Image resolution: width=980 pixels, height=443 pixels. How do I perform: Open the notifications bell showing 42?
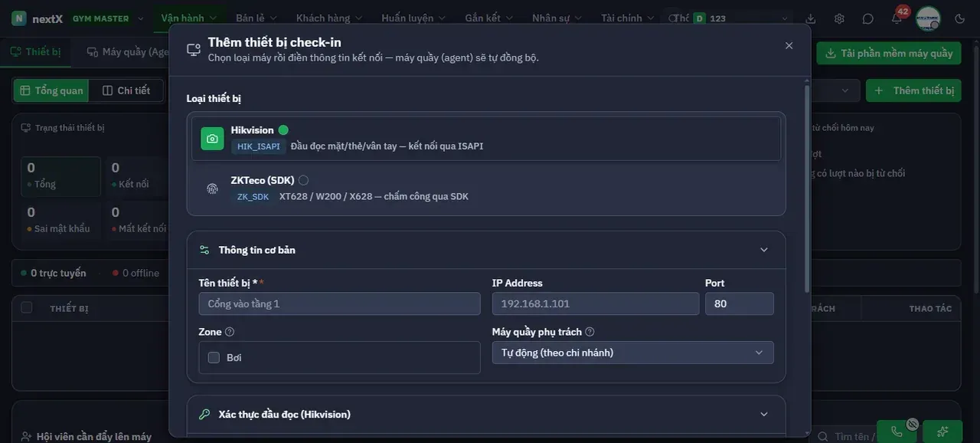coord(897,18)
